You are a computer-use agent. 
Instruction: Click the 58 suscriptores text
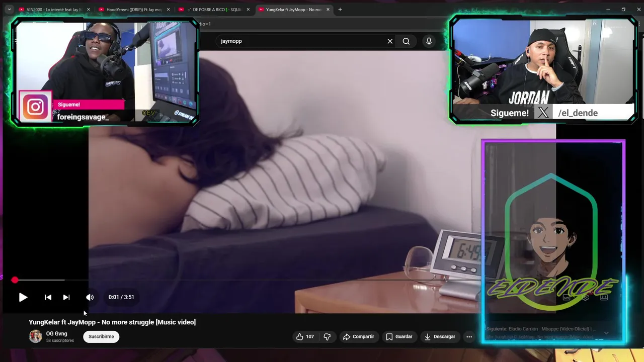pos(60,340)
